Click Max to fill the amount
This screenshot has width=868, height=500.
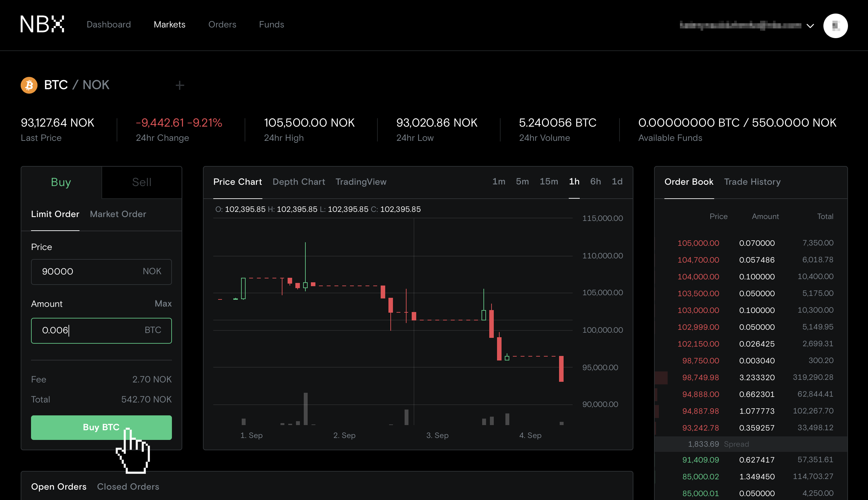(163, 304)
